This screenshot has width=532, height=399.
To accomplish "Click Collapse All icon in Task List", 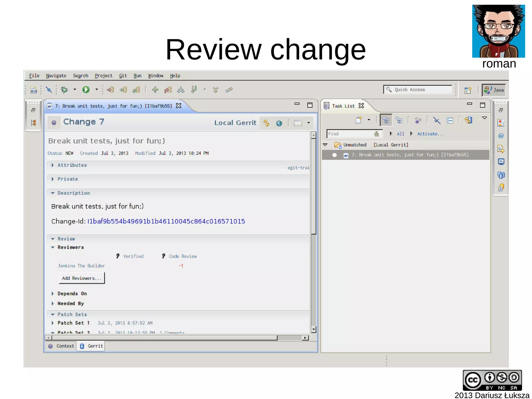I will tap(450, 120).
